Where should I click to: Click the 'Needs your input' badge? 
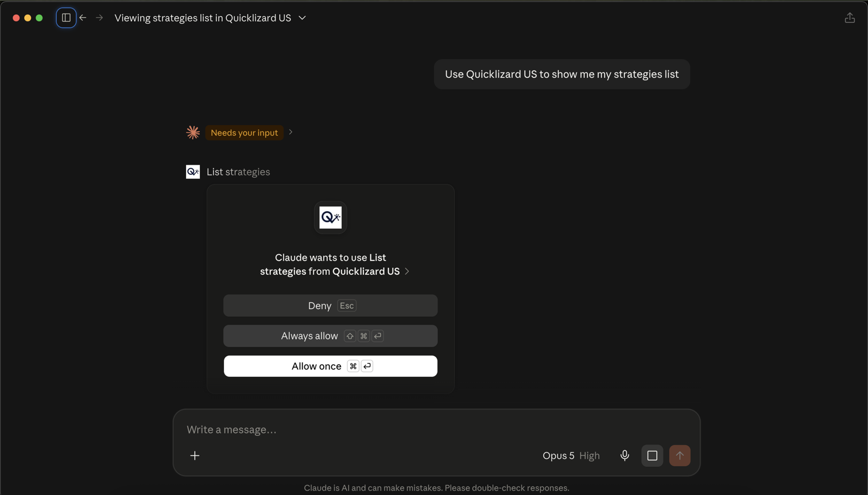point(244,132)
